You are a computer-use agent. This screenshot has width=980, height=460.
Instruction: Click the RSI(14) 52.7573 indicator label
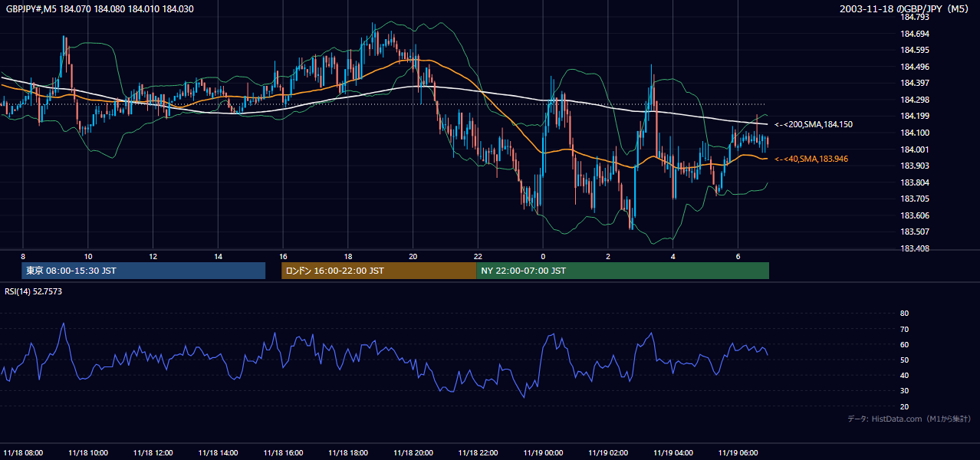click(34, 291)
